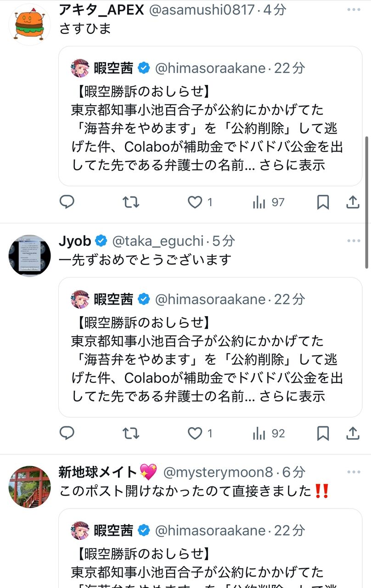Screen dimensions: 371x588
Task: Open @taka_eguchi profile handle
Action: click(x=157, y=241)
